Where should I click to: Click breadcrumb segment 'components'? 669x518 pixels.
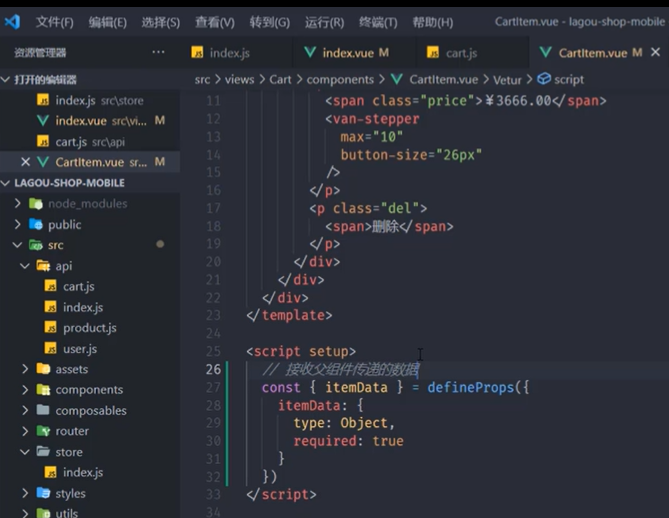[x=340, y=80]
